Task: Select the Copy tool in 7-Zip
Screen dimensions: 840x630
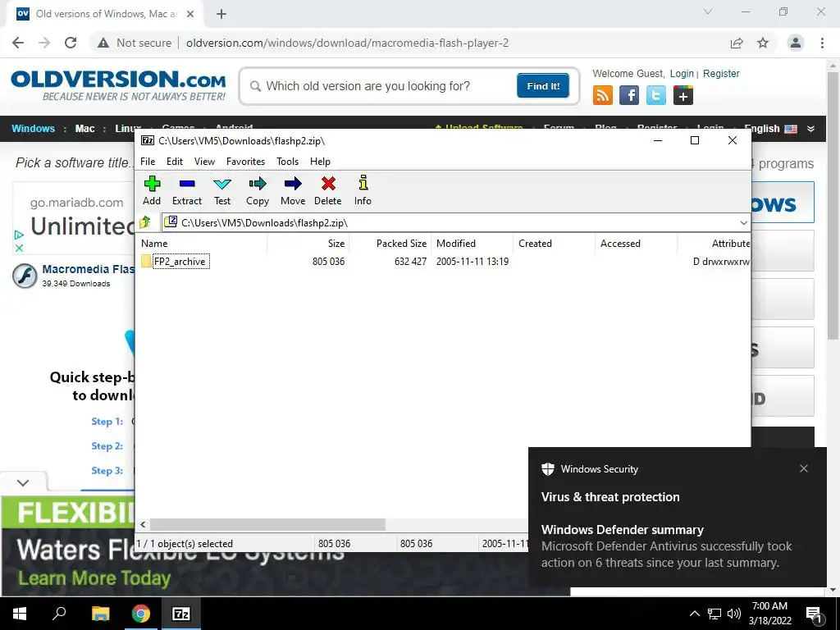Action: click(258, 190)
